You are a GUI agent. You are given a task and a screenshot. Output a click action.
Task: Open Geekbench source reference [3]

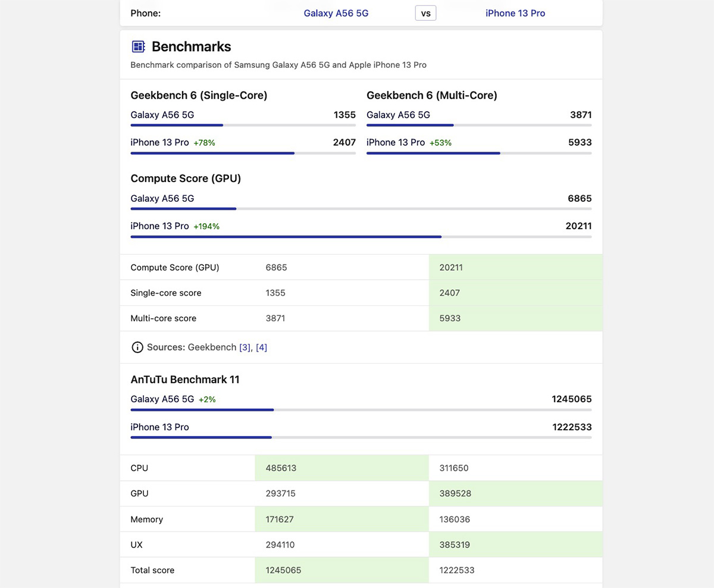[x=245, y=348]
